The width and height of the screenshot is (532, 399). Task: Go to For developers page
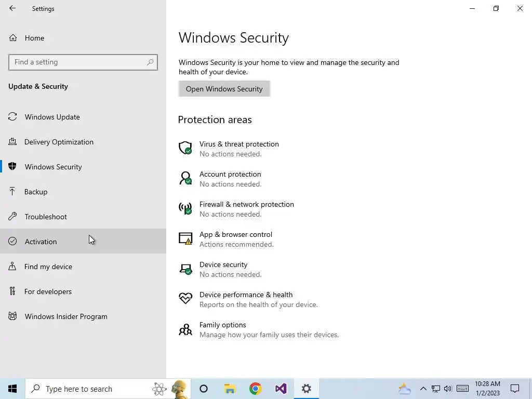(x=83, y=291)
